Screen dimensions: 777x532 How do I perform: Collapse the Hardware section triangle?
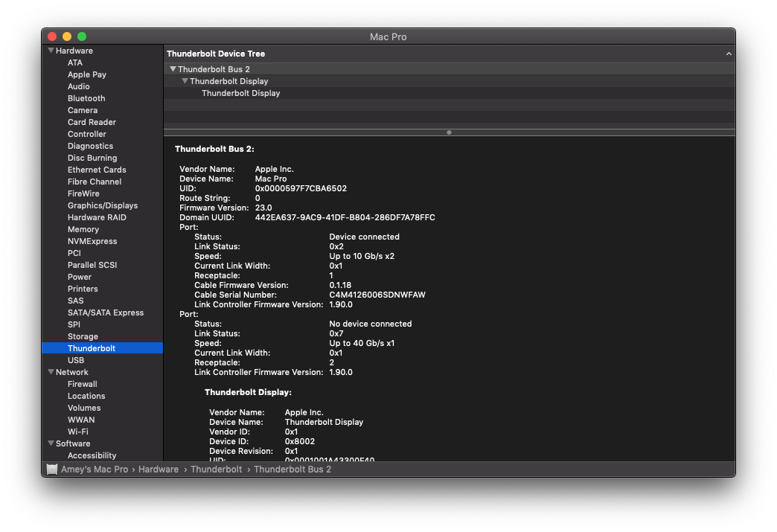point(51,51)
